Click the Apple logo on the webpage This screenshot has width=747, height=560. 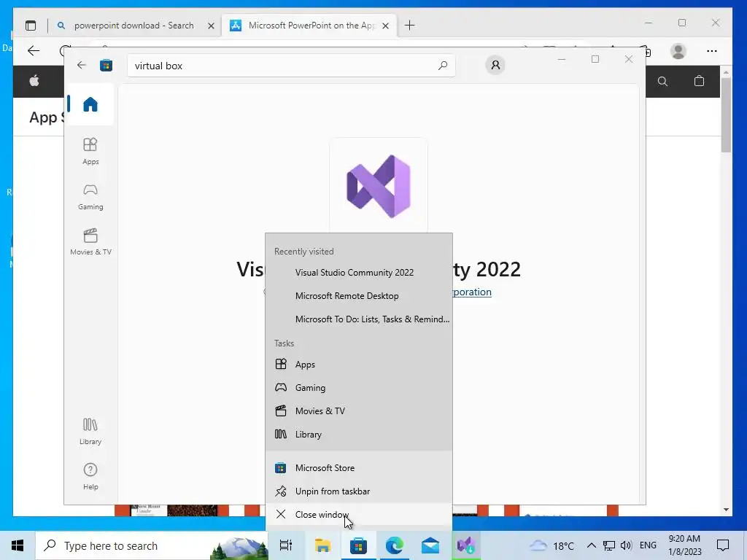click(34, 81)
